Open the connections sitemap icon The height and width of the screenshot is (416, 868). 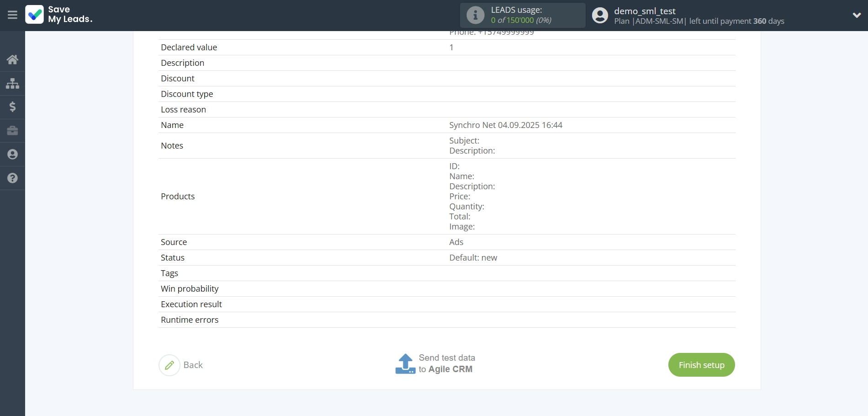click(x=12, y=83)
